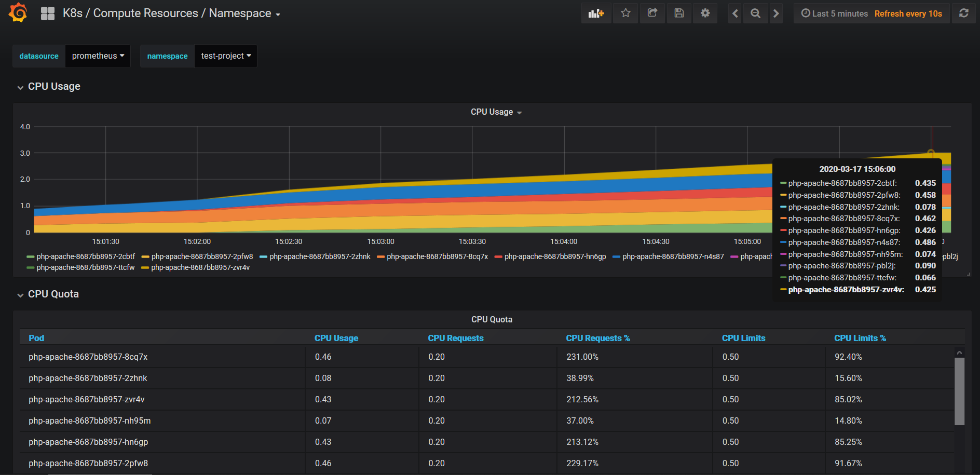Open the dashboard title dropdown
The height and width of the screenshot is (475, 980).
pyautogui.click(x=172, y=13)
